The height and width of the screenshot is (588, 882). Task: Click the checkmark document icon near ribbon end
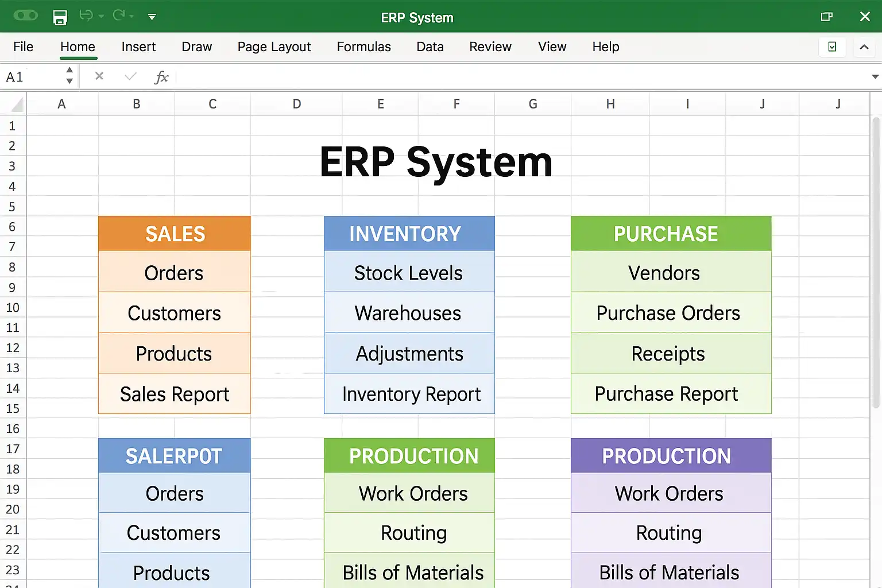832,47
